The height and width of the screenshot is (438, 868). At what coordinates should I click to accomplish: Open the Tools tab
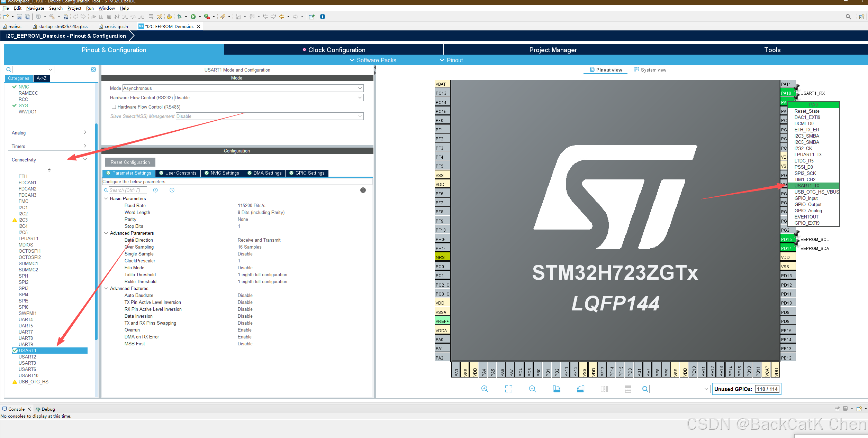pos(772,50)
